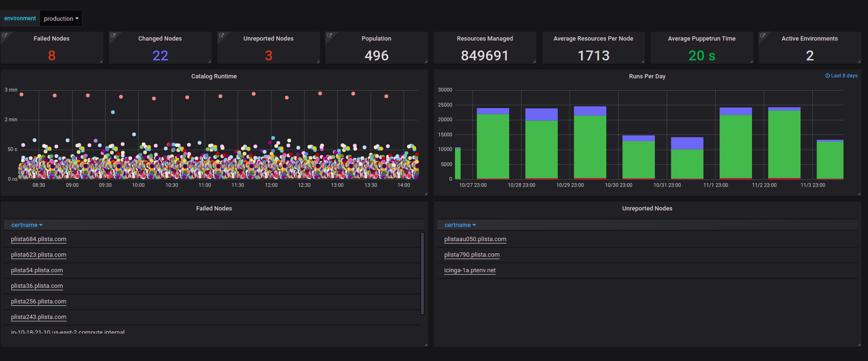Open plista623.plista.com node link
This screenshot has height=361, width=868.
pyautogui.click(x=39, y=255)
